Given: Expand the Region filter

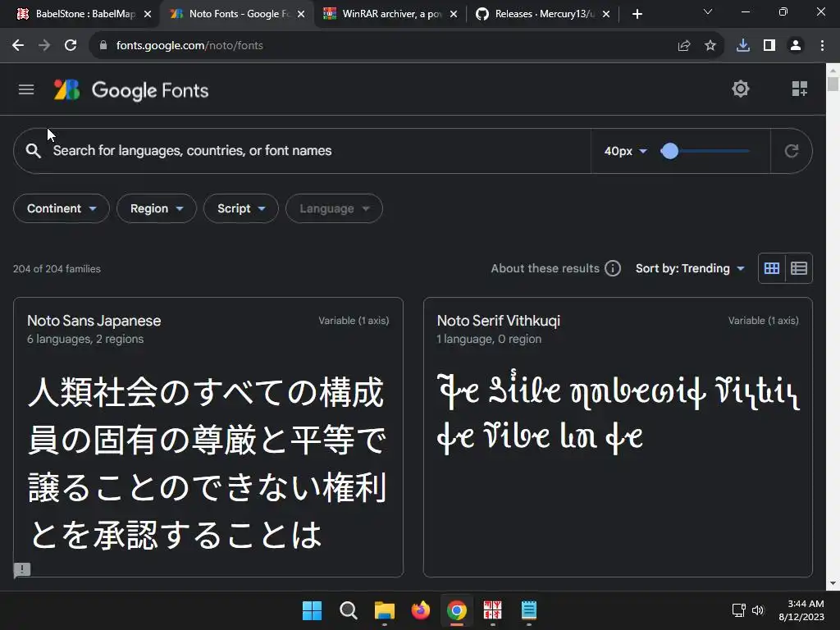Looking at the screenshot, I should pos(157,208).
